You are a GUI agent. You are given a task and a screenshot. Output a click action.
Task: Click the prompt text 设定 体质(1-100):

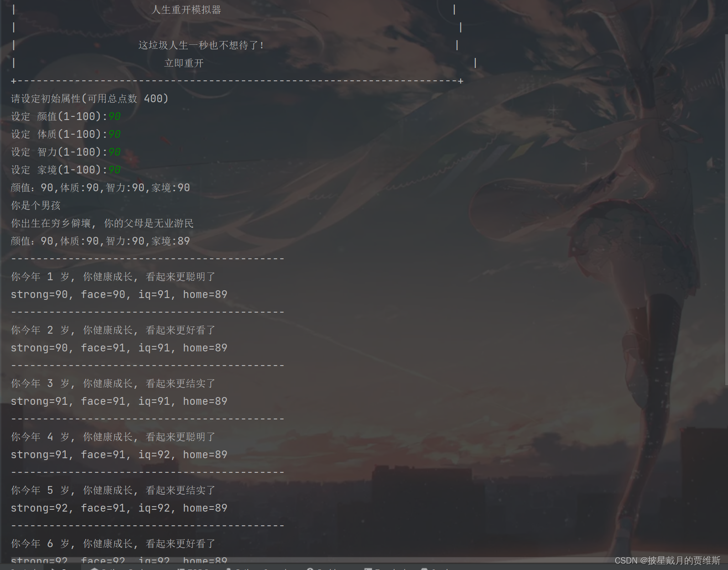pos(59,134)
